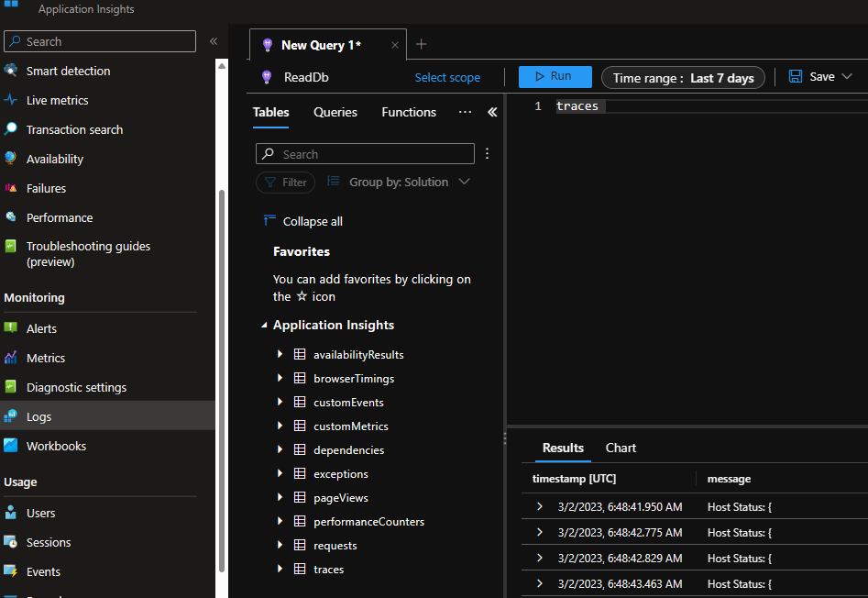Collapse the left Logs pane with double chevron

[x=492, y=112]
